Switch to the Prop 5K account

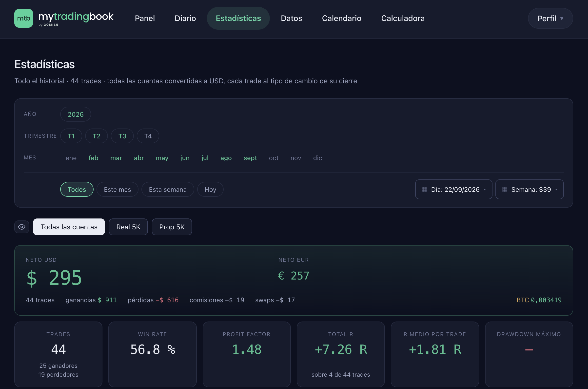[x=172, y=227]
